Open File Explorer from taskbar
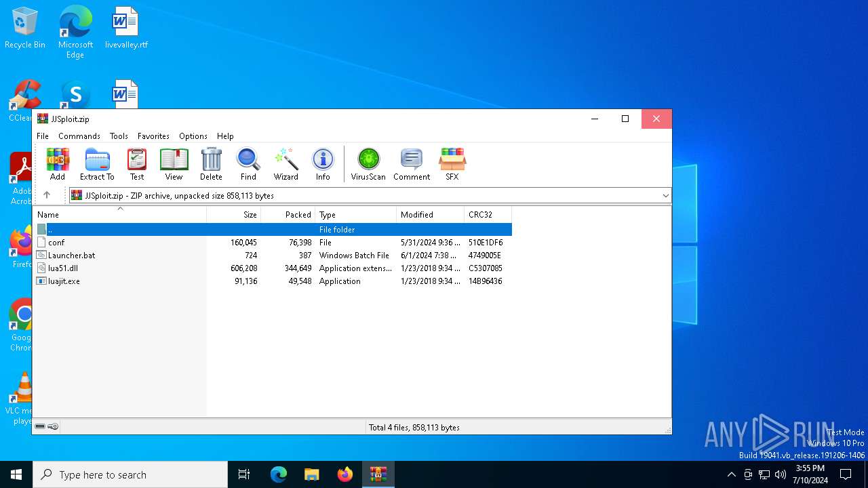The width and height of the screenshot is (868, 488). pyautogui.click(x=312, y=474)
